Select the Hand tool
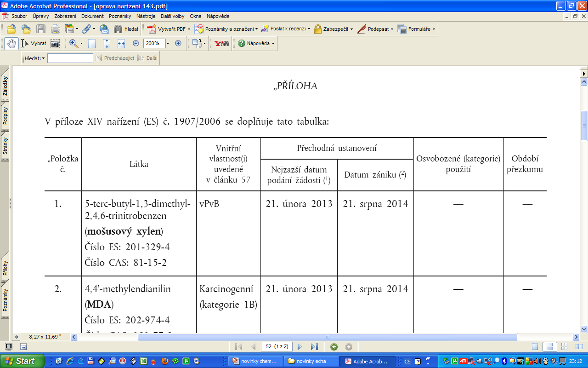This screenshot has width=588, height=368. pos(11,43)
